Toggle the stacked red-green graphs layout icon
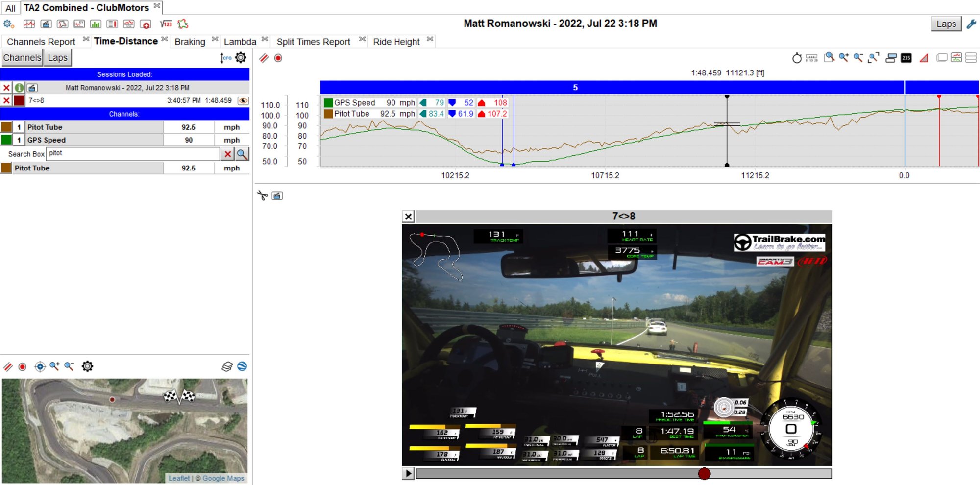980x485 pixels. (956, 58)
